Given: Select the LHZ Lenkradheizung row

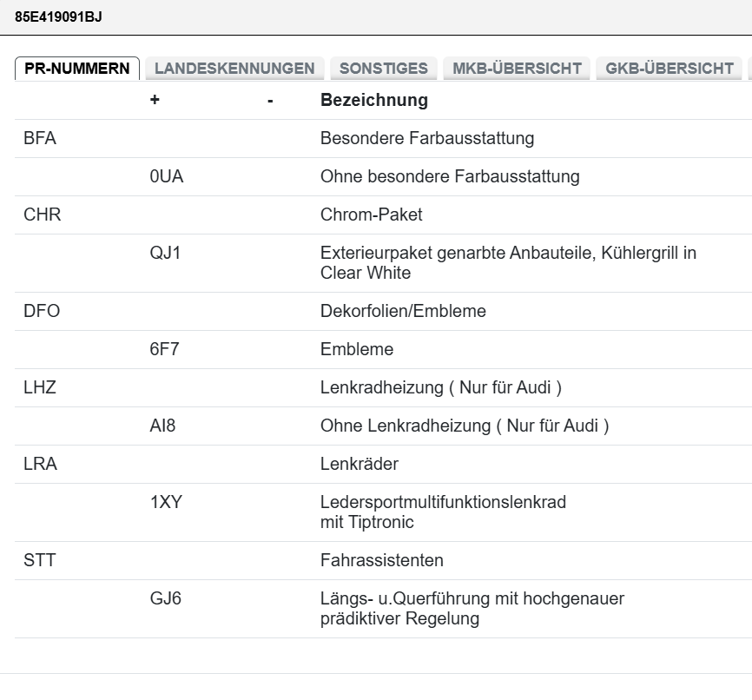Looking at the screenshot, I should pos(383,387).
